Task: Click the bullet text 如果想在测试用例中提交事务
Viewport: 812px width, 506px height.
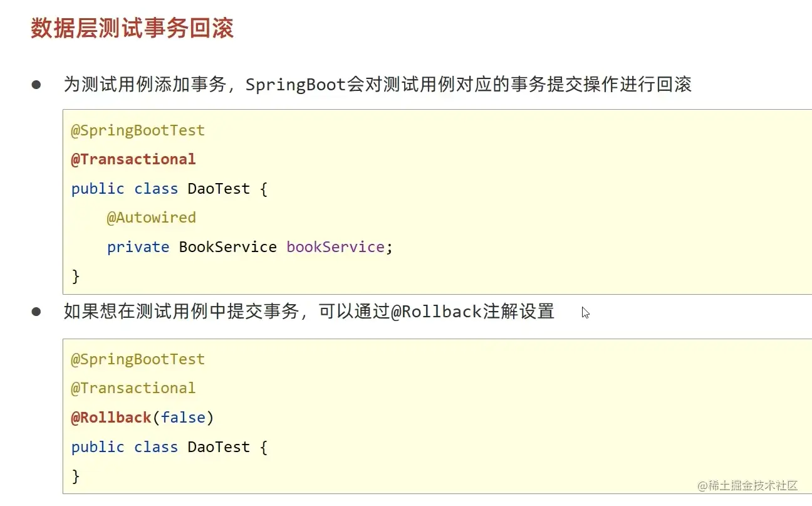Action: point(181,311)
